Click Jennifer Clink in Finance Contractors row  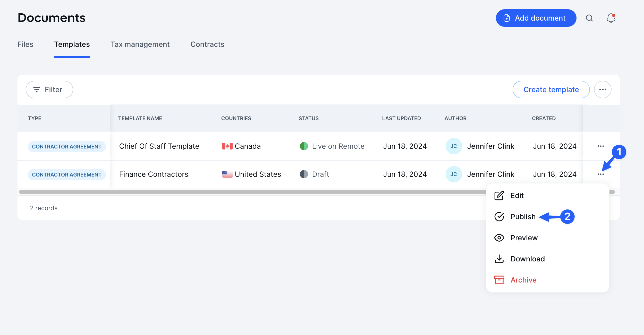click(x=491, y=174)
